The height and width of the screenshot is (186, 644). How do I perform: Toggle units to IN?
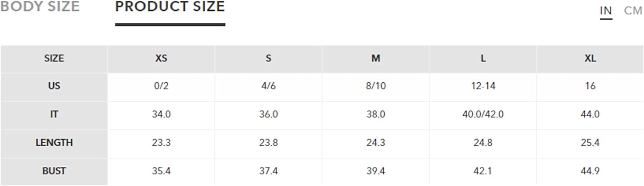click(606, 11)
